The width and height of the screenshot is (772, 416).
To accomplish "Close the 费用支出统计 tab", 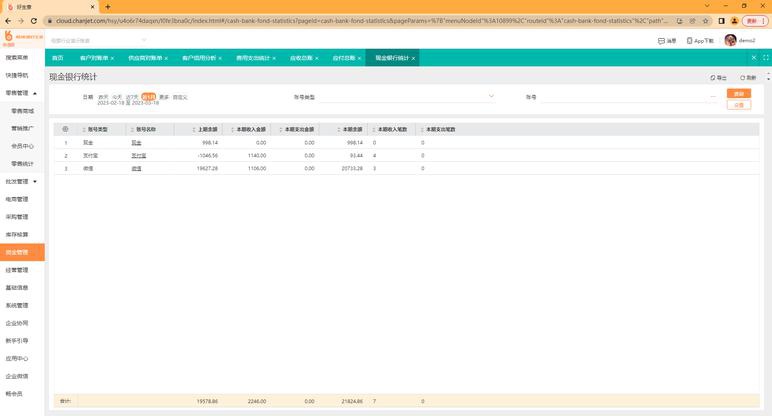I will coord(274,58).
